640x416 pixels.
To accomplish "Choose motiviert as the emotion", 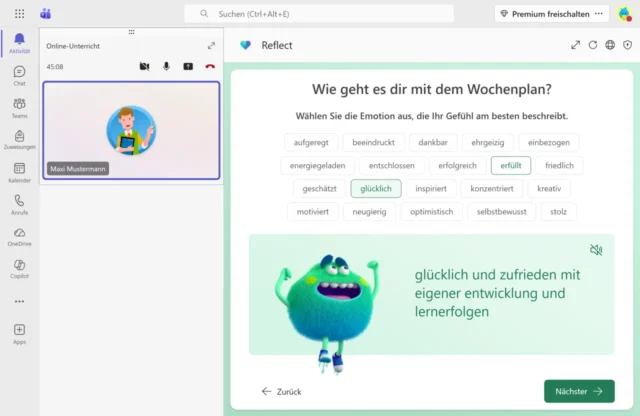I will pos(313,211).
